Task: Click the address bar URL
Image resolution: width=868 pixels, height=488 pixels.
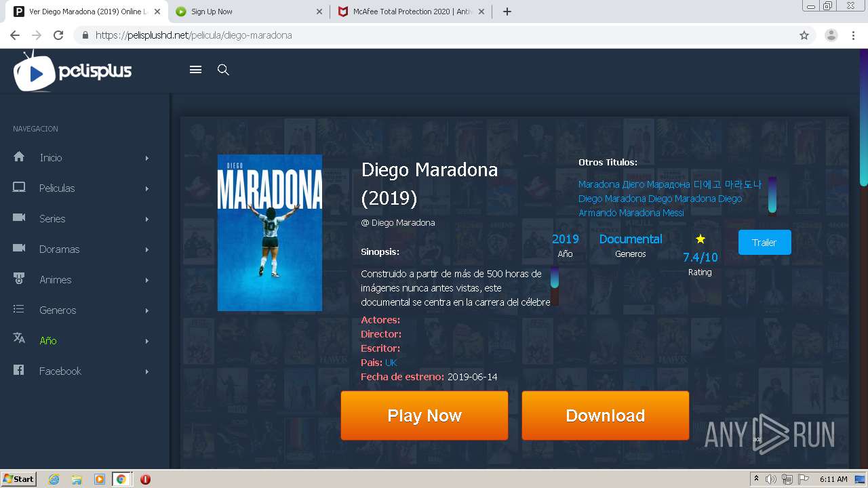Action: tap(194, 35)
